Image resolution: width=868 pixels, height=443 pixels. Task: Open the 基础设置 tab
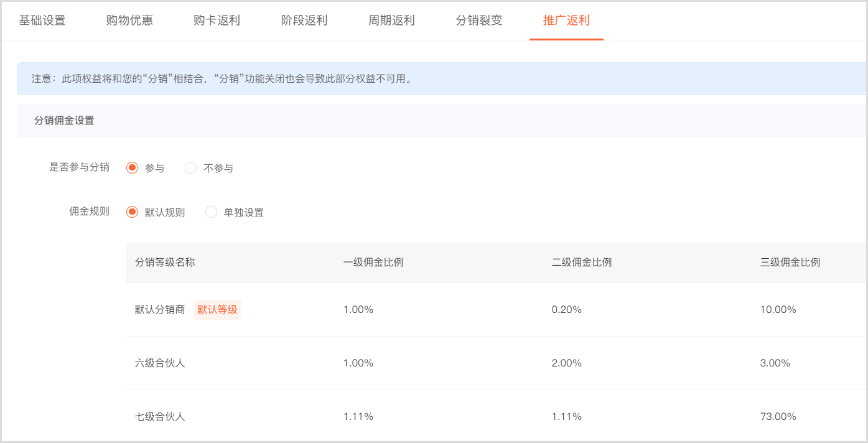(42, 21)
